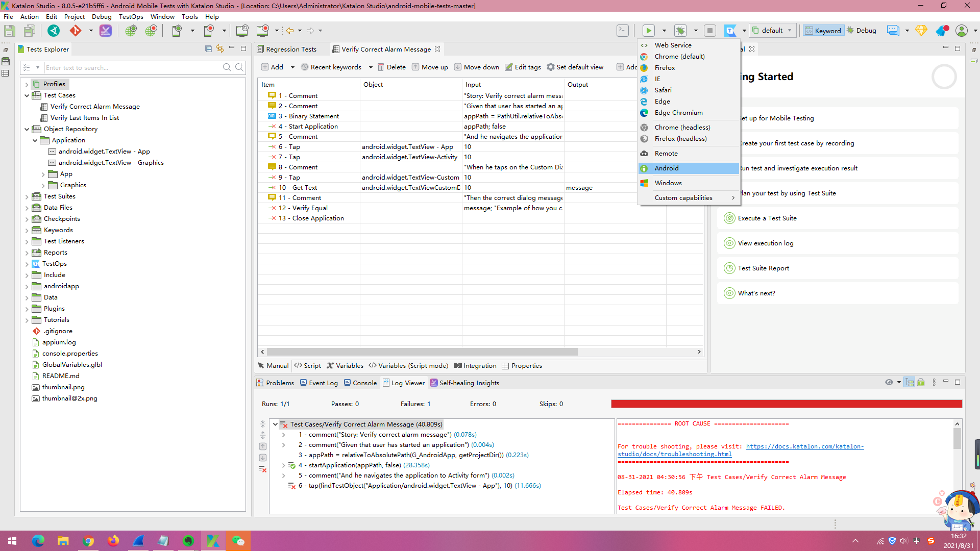The image size is (980, 551).
Task: Click the notification bell icon
Action: click(942, 31)
